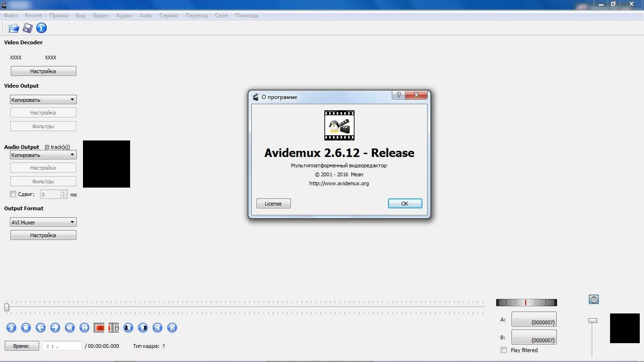This screenshot has height=362, width=644.
Task: Click the jog shuttle wheel control
Action: point(526,303)
